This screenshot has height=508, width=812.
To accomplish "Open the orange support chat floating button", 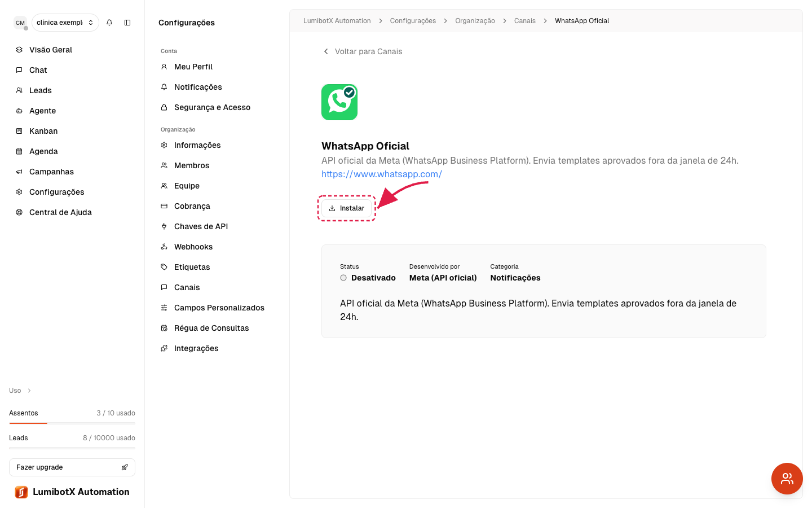I will tap(787, 479).
